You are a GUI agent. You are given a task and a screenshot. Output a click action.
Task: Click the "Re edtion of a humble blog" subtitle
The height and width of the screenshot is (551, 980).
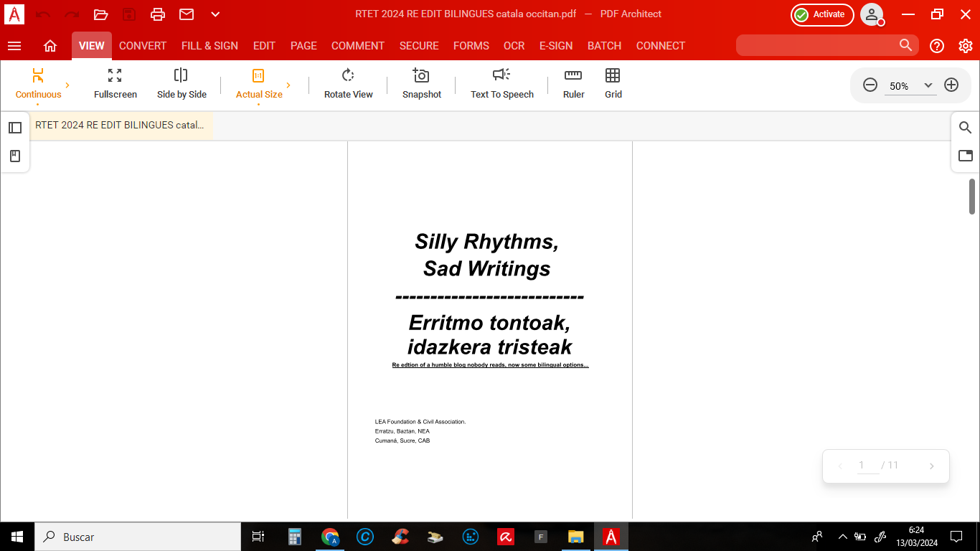490,365
